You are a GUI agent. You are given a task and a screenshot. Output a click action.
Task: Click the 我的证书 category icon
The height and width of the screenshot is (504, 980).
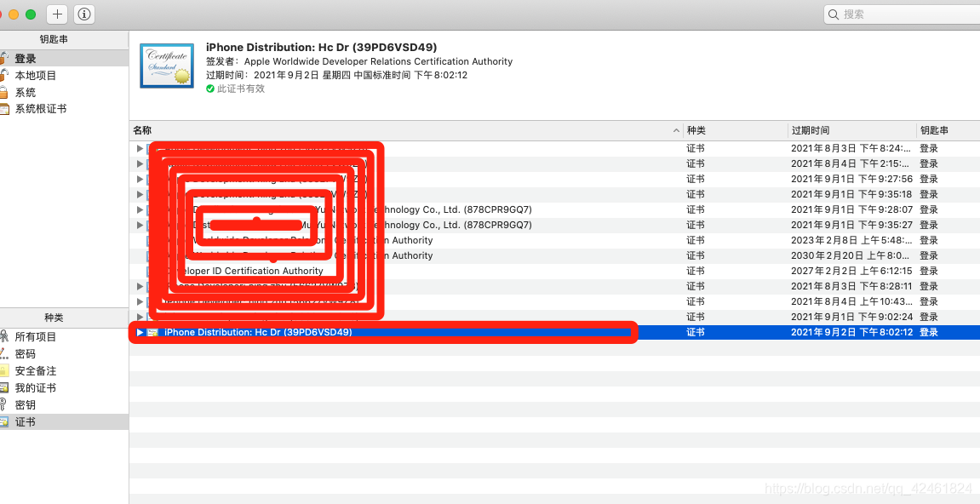tap(3, 387)
